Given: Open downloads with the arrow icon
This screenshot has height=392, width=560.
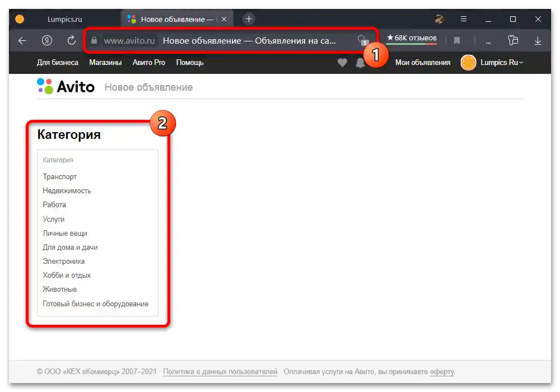Looking at the screenshot, I should [538, 41].
